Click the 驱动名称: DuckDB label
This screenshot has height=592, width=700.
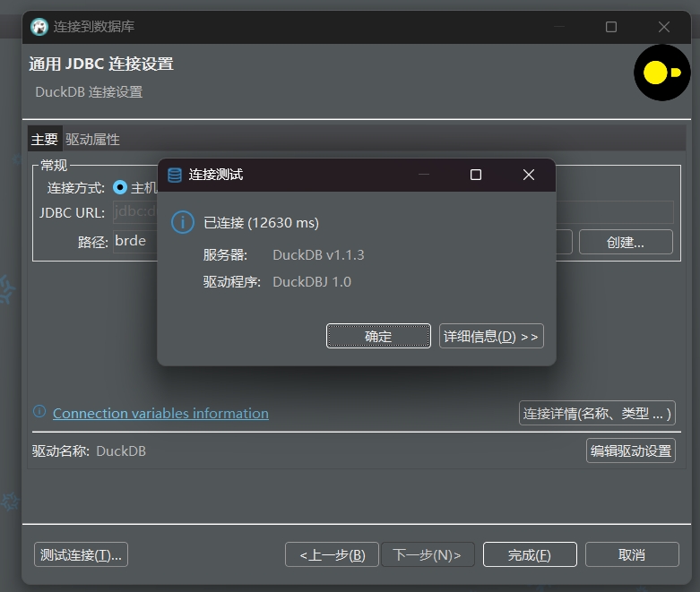[89, 451]
